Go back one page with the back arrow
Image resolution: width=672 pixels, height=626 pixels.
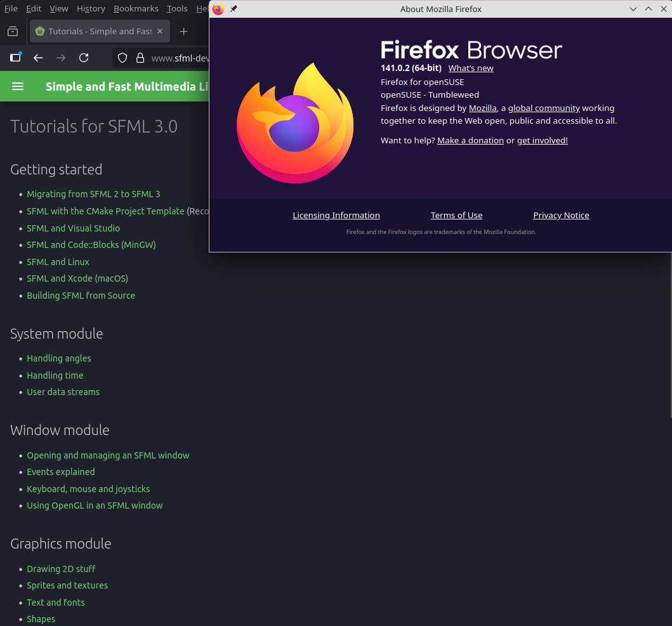(x=38, y=58)
